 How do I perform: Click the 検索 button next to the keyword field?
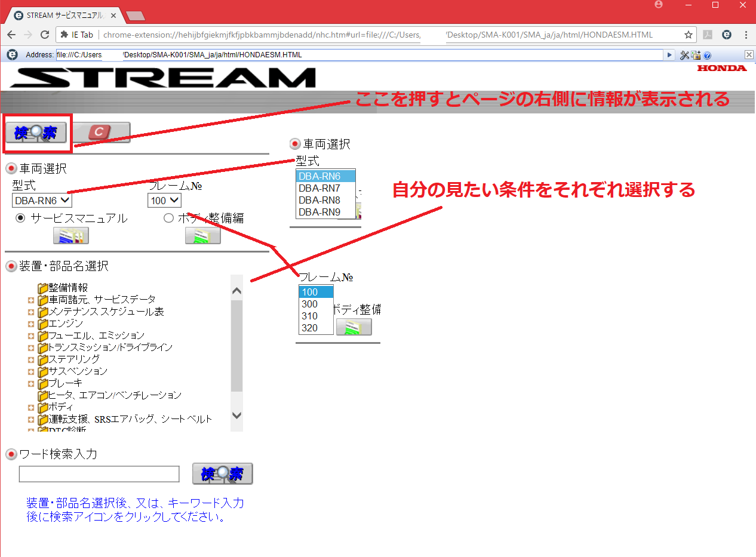223,474
